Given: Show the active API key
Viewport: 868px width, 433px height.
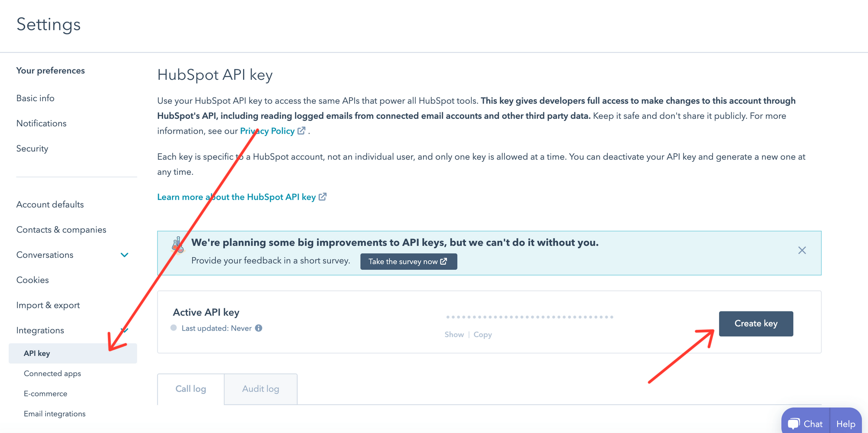Looking at the screenshot, I should point(454,334).
